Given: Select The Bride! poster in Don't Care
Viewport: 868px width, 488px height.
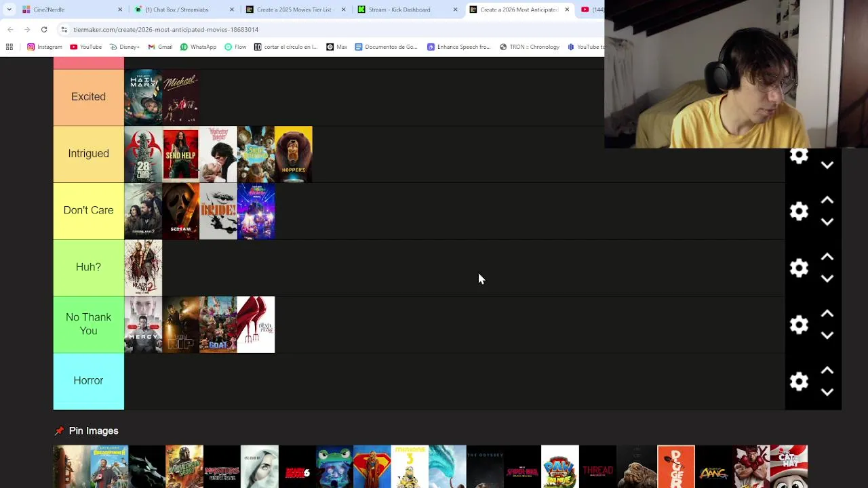Looking at the screenshot, I should click(218, 211).
